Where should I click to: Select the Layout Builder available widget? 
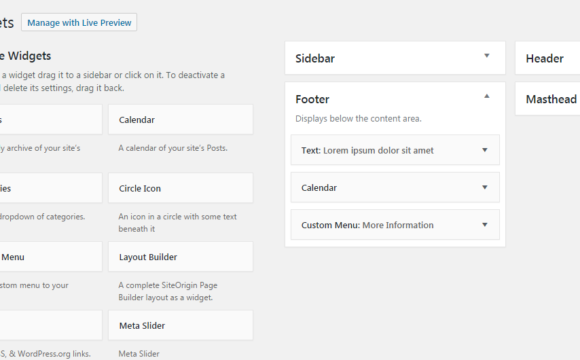click(181, 257)
